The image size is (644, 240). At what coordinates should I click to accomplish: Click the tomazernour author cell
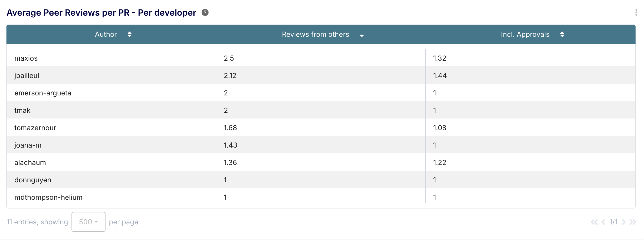[35, 128]
